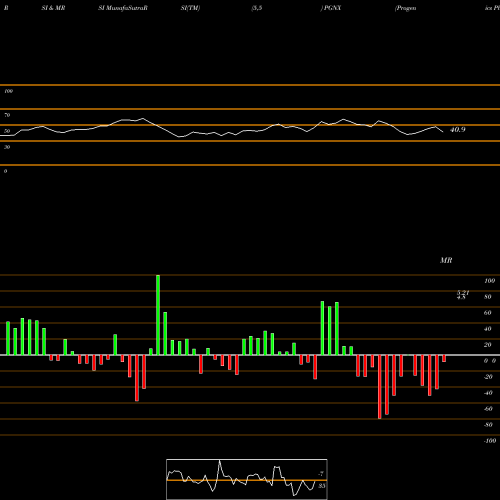Click the 'SI & MR' header text
The height and width of the screenshot is (500, 500).
pos(53,8)
